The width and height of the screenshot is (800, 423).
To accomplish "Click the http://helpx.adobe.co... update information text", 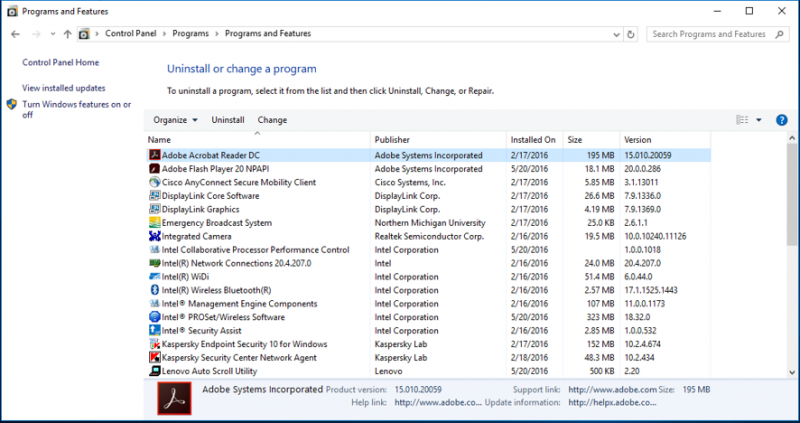I will [612, 403].
